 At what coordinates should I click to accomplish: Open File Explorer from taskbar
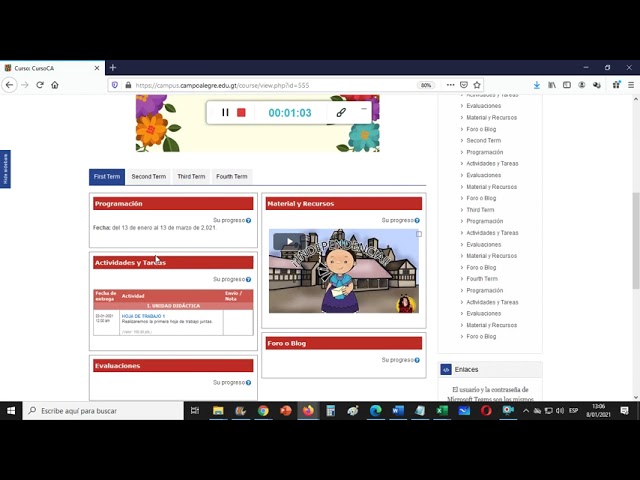(218, 411)
